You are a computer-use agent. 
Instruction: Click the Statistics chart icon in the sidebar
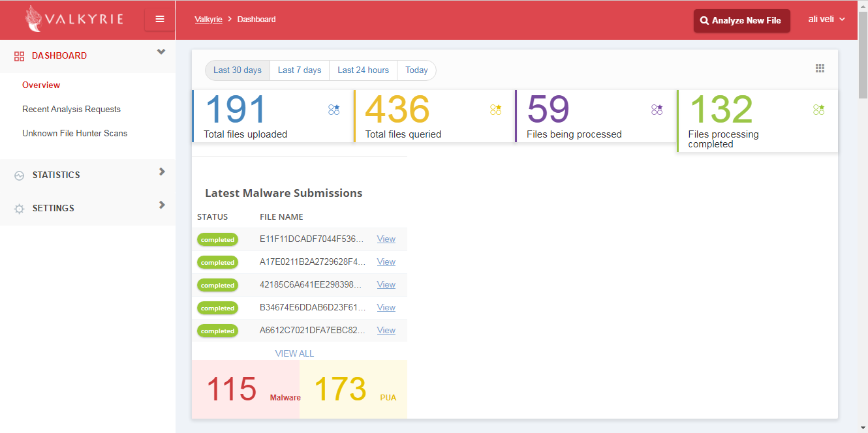pos(19,175)
